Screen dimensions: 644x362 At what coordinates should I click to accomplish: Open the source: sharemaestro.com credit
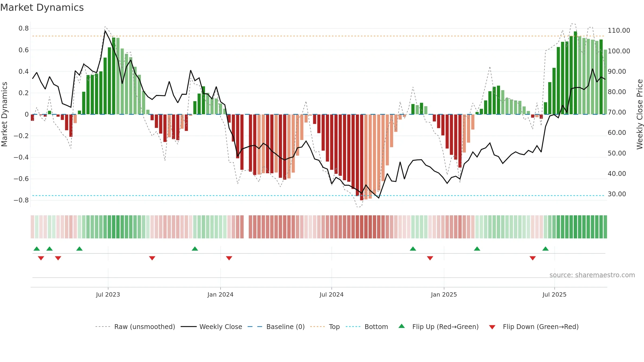point(592,275)
